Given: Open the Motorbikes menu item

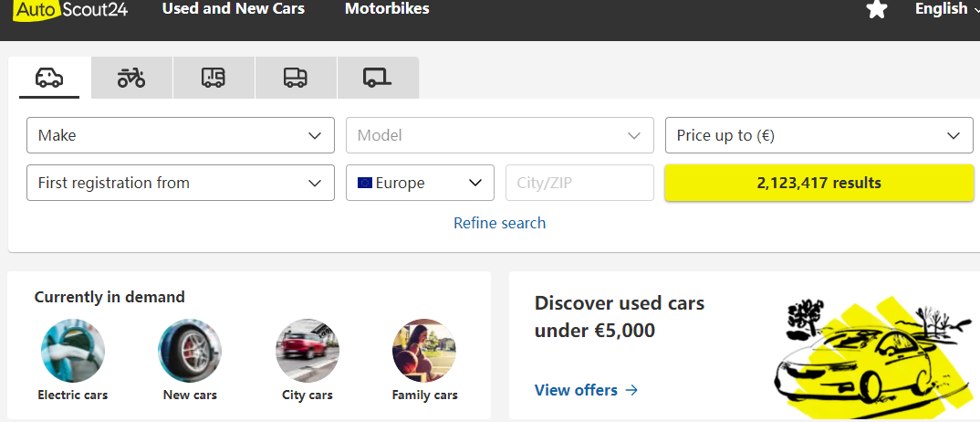Looking at the screenshot, I should (387, 9).
